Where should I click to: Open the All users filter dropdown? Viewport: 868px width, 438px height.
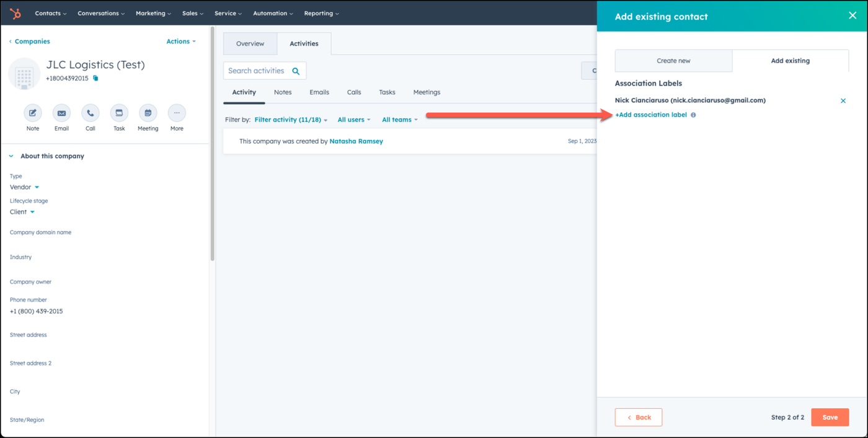click(x=354, y=120)
